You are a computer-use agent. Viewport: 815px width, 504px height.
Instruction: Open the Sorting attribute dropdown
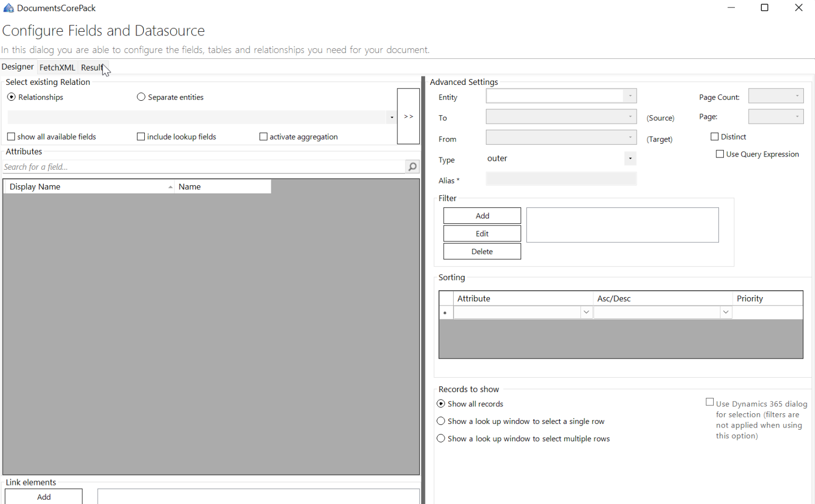click(x=586, y=312)
